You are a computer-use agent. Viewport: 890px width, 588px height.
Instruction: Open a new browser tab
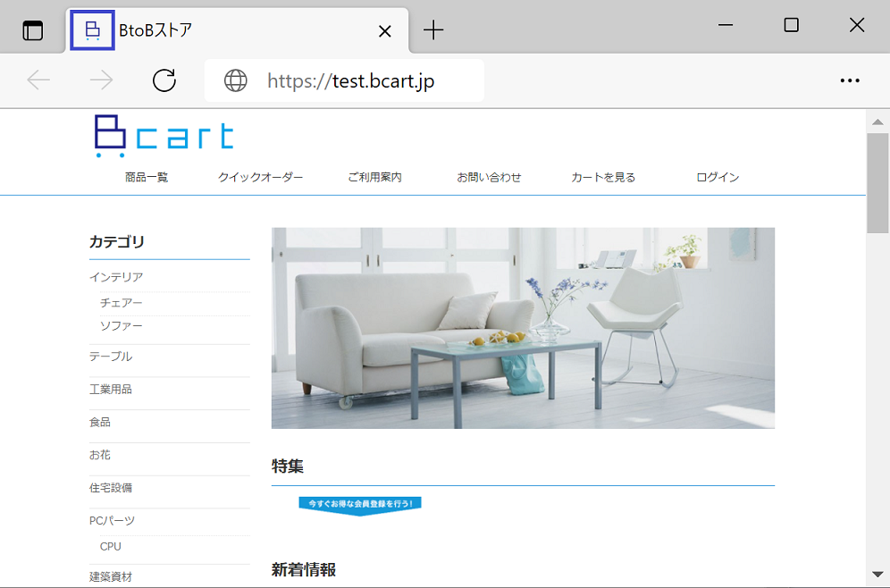[433, 30]
